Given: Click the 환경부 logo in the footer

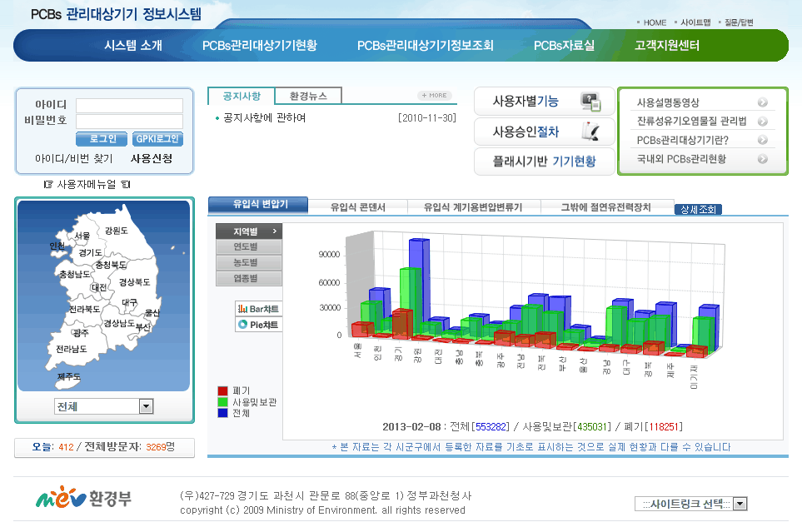Looking at the screenshot, I should pos(83,499).
